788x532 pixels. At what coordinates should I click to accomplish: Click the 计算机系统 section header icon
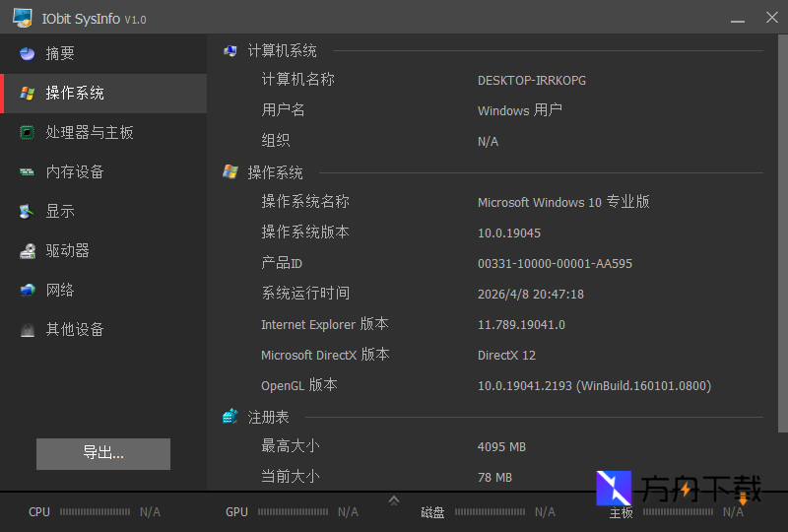point(230,51)
